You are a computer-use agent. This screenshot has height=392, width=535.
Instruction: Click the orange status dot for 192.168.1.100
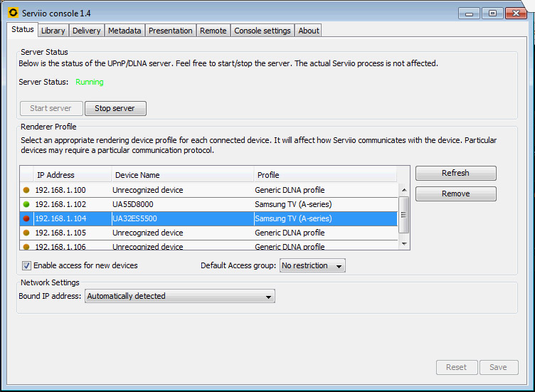click(26, 190)
